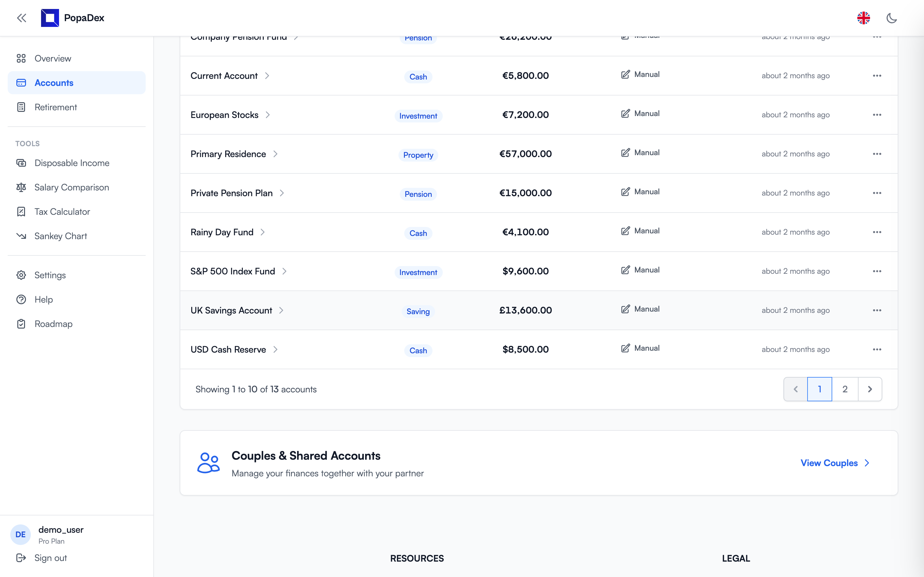Screen dimensions: 924x577
Task: Edit the Current Account via pencil icon
Action: click(625, 74)
